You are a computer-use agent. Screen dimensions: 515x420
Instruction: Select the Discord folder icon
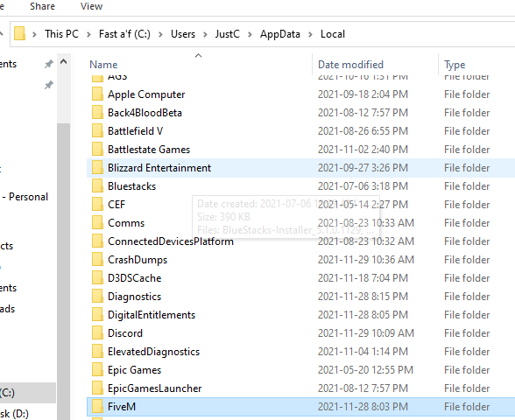point(97,332)
